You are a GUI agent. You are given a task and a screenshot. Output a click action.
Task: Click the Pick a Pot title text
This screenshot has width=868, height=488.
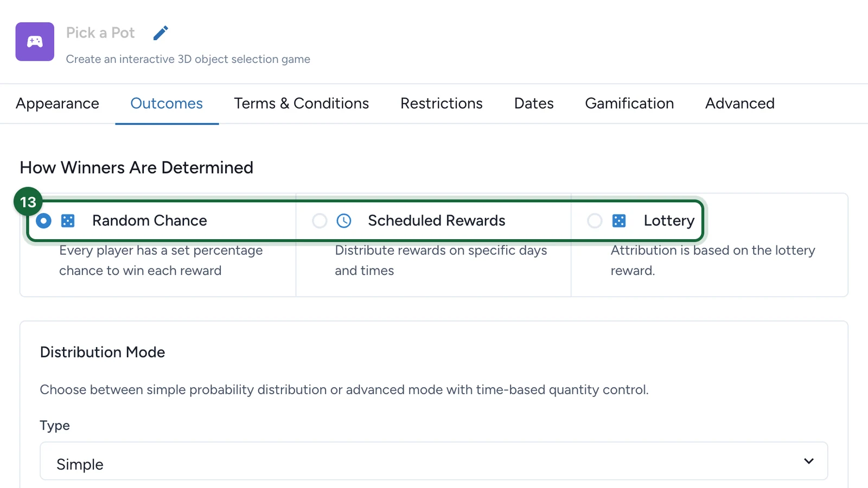point(100,33)
